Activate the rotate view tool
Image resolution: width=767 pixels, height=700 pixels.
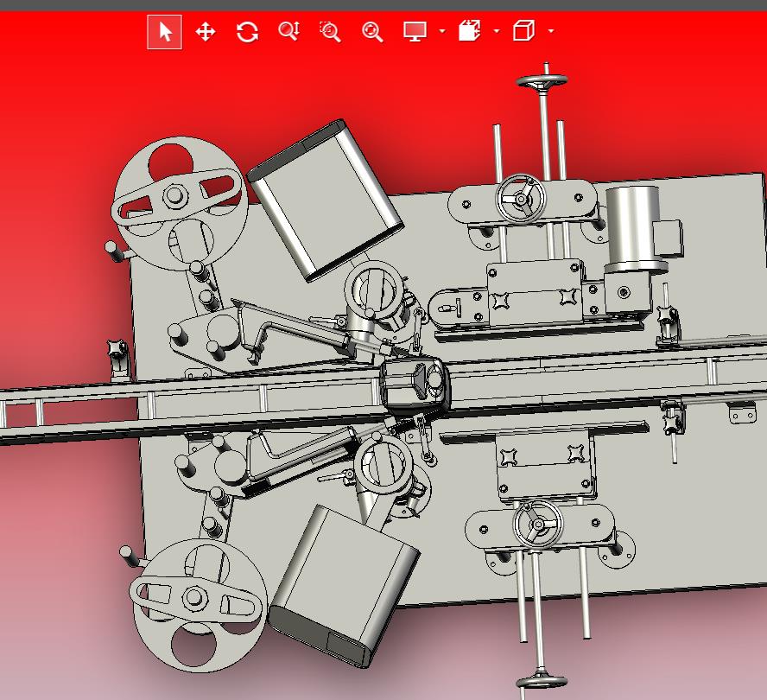point(247,32)
